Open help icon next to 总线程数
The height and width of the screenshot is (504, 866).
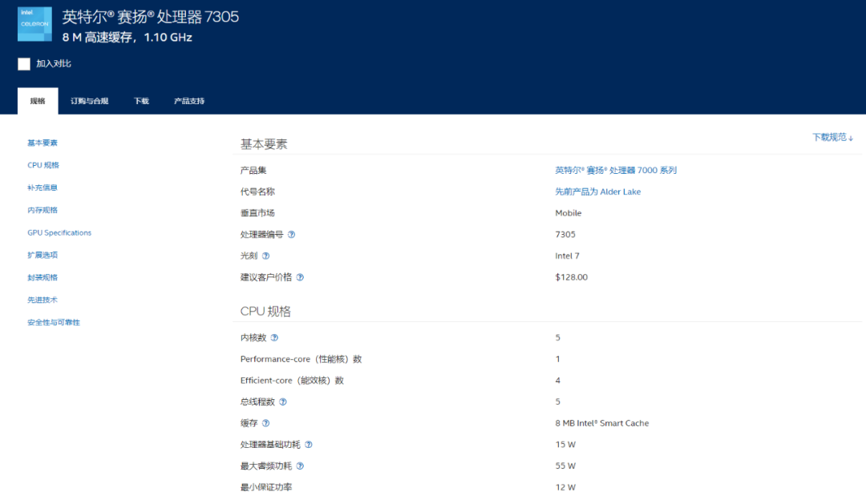[283, 402]
